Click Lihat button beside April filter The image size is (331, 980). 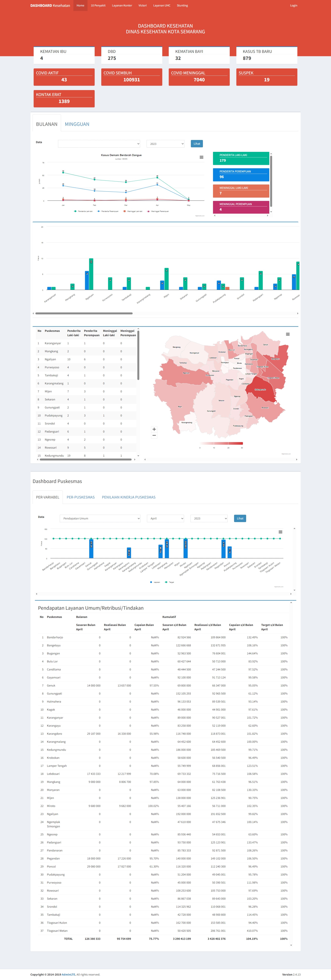(x=240, y=518)
